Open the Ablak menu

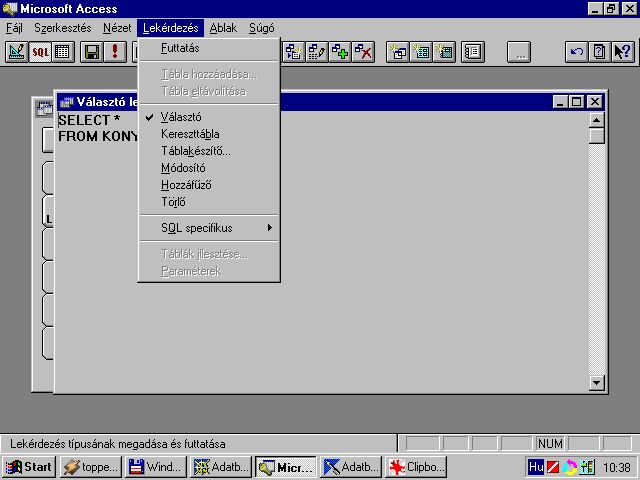tap(223, 28)
